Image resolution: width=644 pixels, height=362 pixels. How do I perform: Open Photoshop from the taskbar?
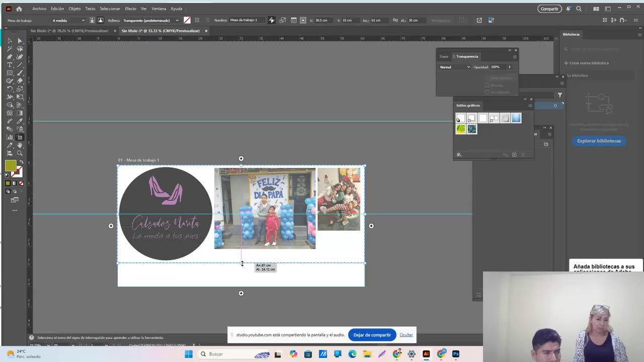(x=455, y=354)
